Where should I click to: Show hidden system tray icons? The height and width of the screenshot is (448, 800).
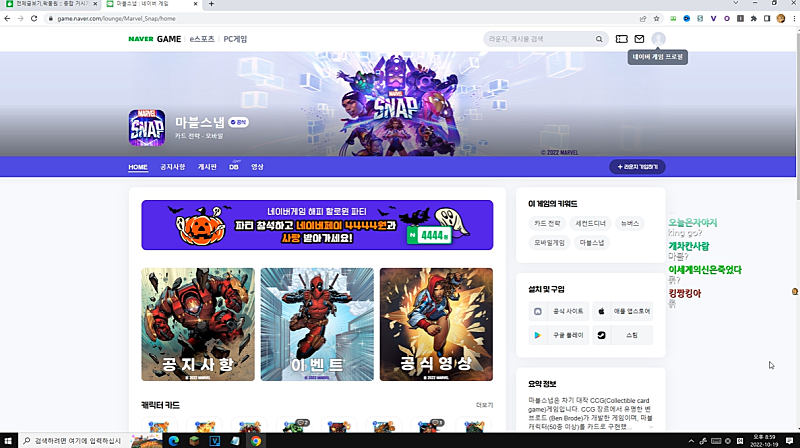[x=691, y=441]
